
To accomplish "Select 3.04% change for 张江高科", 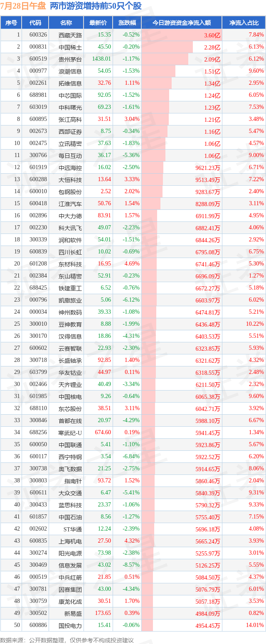I will 132,120.
